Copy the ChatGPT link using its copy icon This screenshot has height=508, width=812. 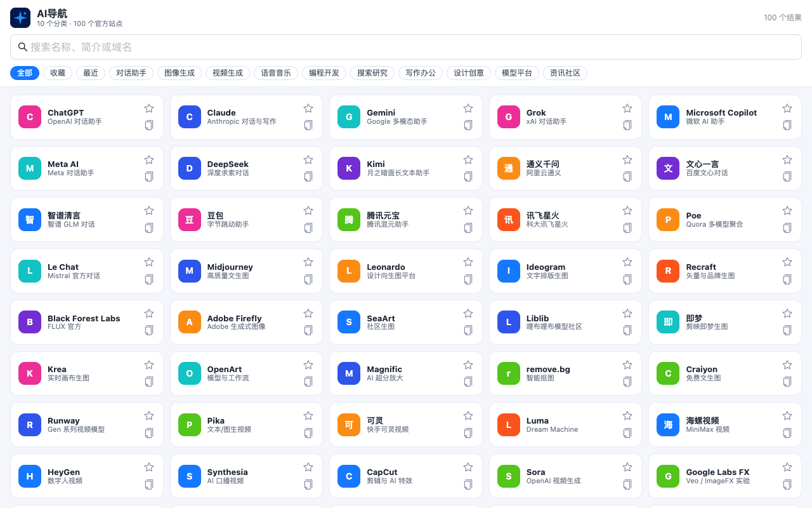tap(149, 125)
